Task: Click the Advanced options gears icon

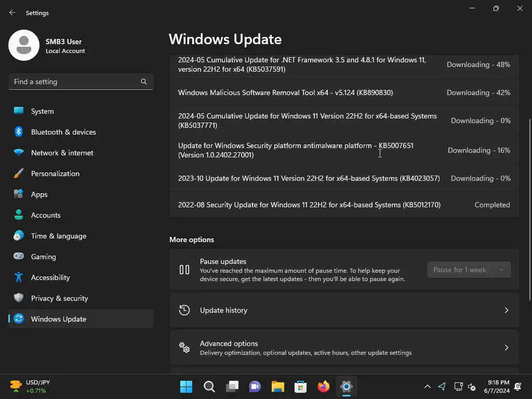Action: coord(184,348)
